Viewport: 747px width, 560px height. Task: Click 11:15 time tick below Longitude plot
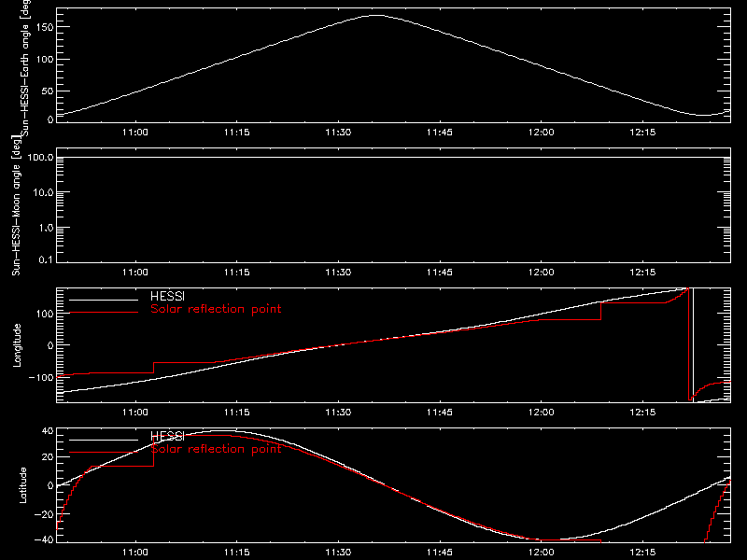237,413
